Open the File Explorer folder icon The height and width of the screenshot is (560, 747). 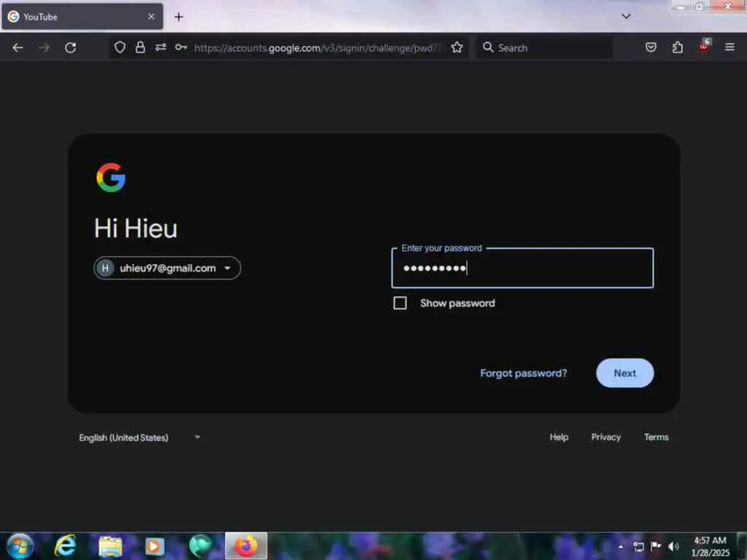pos(110,547)
